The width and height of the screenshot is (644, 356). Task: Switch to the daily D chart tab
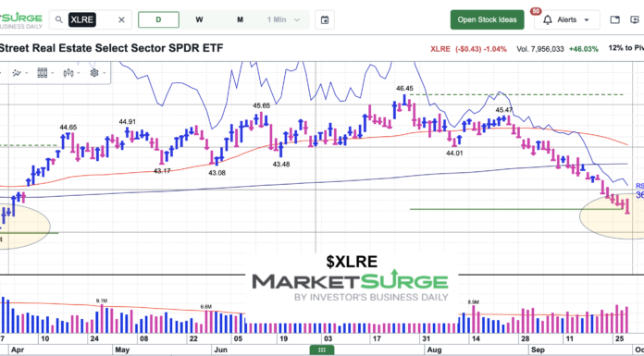158,19
